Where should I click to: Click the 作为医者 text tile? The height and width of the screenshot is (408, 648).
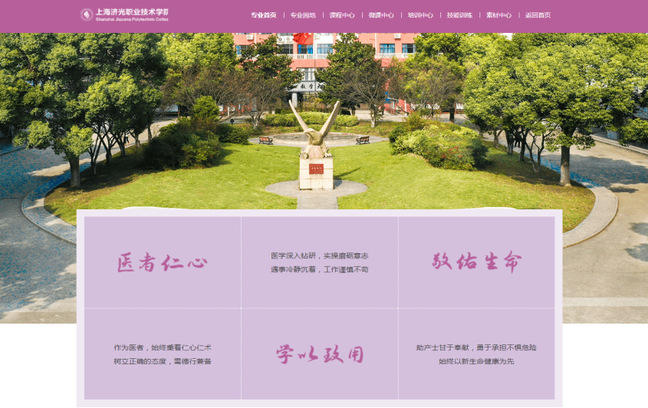(162, 354)
